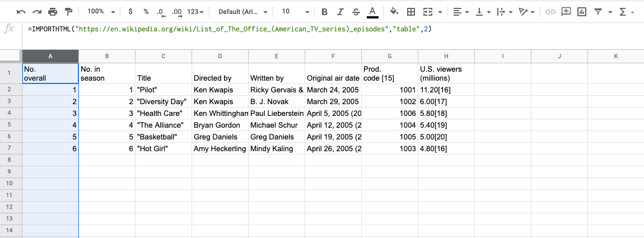Click the format as percent button
The height and width of the screenshot is (238, 644).
coord(146,11)
